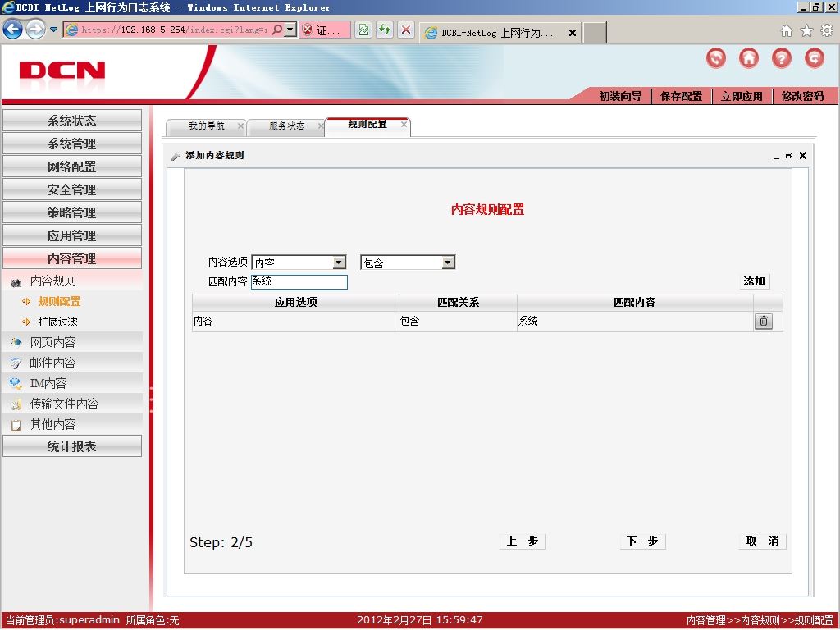Image resolution: width=840 pixels, height=630 pixels.
Task: Open the address bar search magnifier icon
Action: pyautogui.click(x=277, y=30)
